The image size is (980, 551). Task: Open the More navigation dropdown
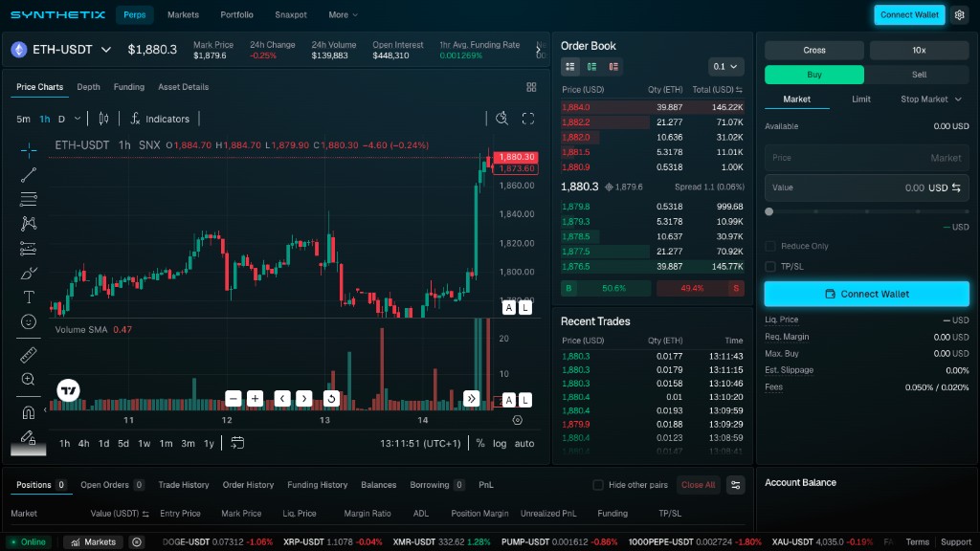coord(344,15)
